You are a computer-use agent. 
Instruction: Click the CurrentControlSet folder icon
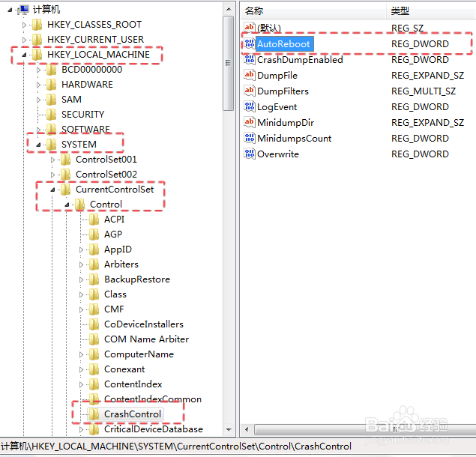tap(65, 190)
